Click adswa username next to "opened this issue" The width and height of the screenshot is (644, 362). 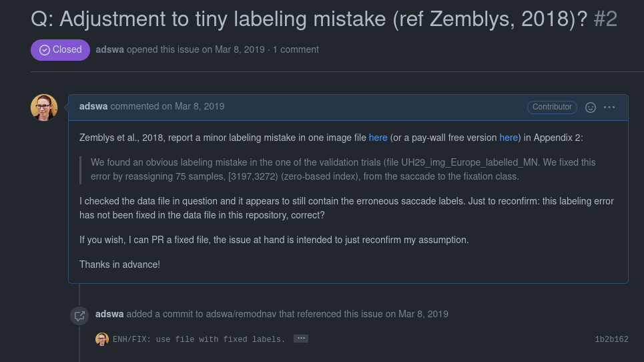(109, 49)
